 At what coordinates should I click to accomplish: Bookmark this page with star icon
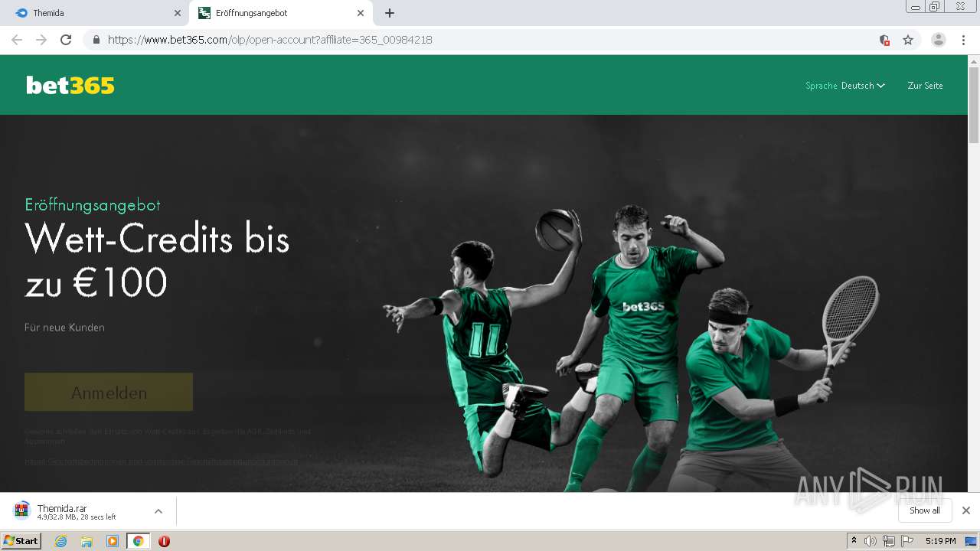coord(908,40)
